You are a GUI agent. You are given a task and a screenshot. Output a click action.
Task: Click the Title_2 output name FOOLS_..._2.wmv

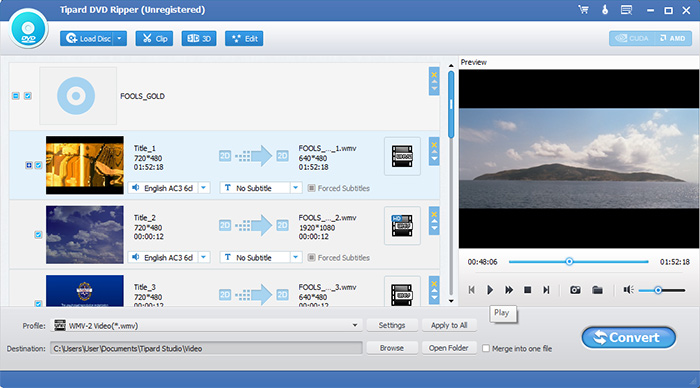[327, 217]
